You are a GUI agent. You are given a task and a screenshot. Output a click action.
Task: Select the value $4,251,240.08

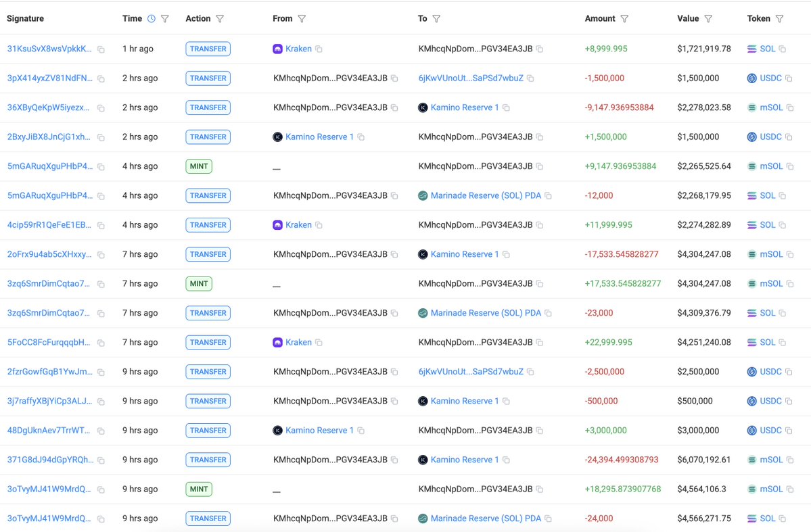tap(704, 342)
